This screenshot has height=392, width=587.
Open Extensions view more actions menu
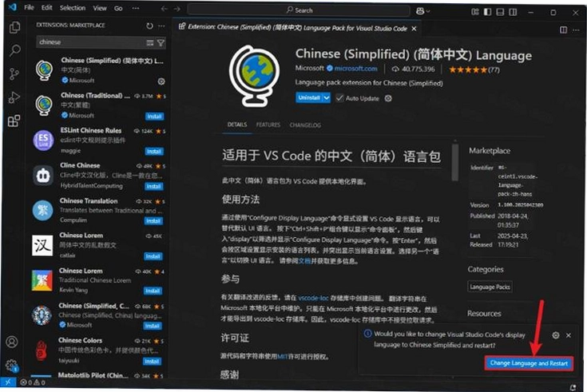pos(161,26)
